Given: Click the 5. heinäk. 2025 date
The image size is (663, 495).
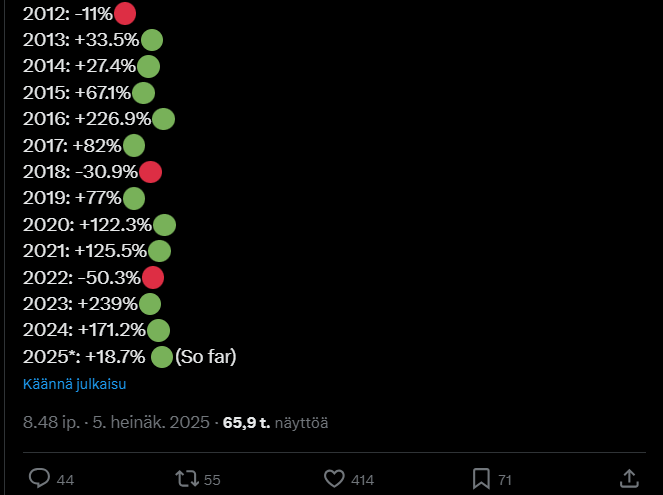Looking at the screenshot, I should pos(151,422).
